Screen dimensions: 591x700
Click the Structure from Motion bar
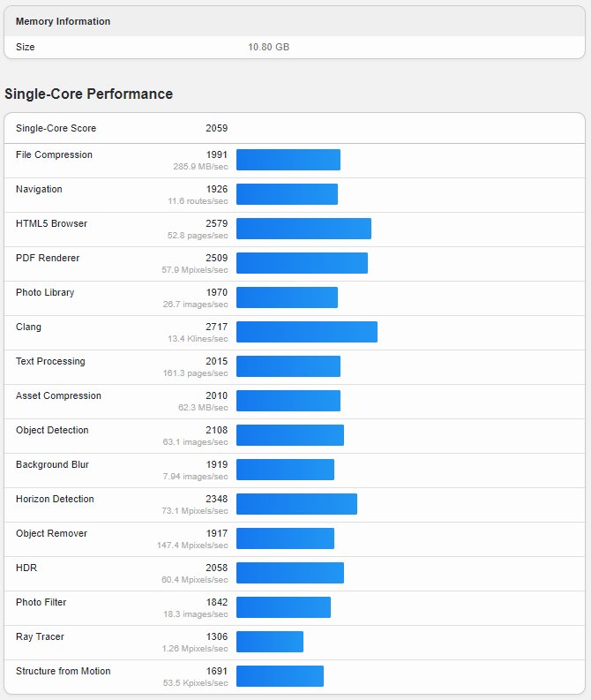[x=280, y=676]
